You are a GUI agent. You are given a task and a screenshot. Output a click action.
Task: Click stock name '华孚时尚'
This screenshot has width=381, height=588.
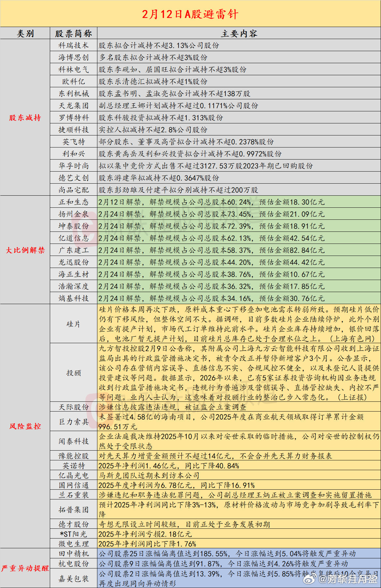(x=74, y=166)
